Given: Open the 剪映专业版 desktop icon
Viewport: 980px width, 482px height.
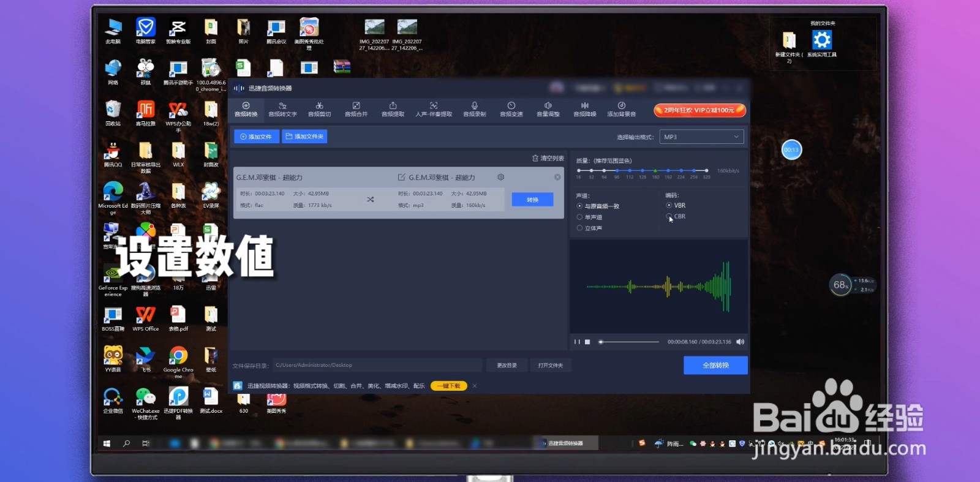Looking at the screenshot, I should pos(178,31).
